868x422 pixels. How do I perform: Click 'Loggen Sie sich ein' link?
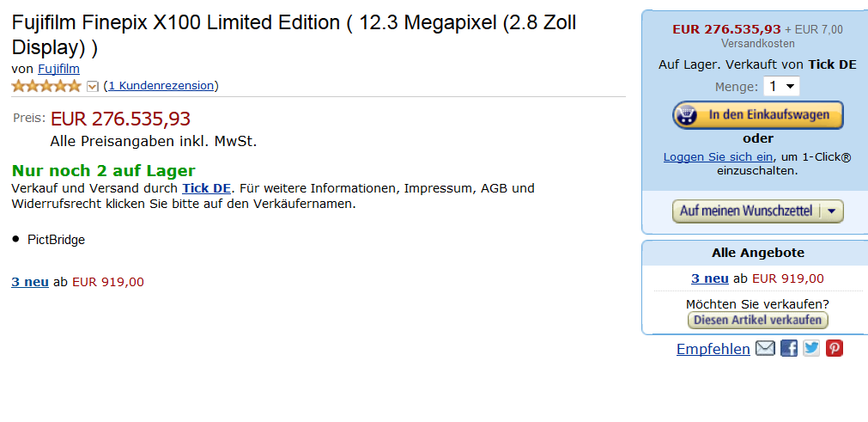pyautogui.click(x=718, y=157)
